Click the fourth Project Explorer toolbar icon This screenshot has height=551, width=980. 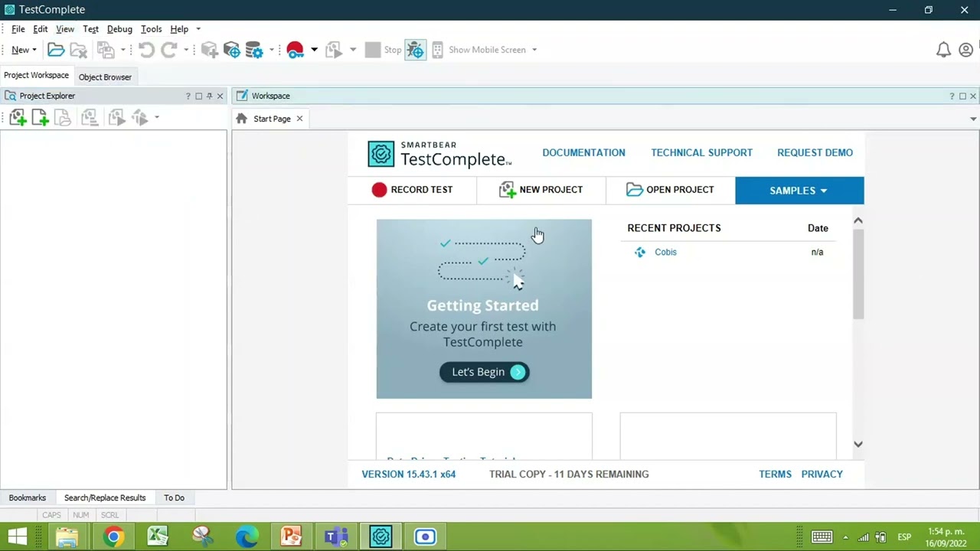(89, 118)
